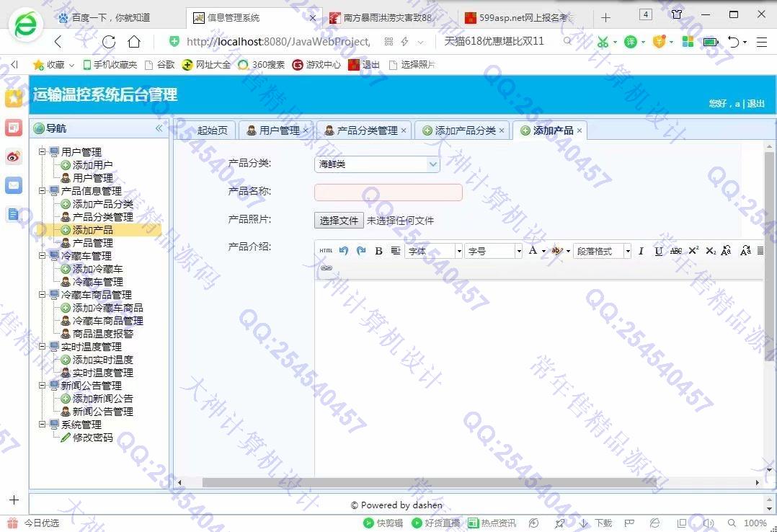The width and height of the screenshot is (777, 532).
Task: Collapse 产品信息管理 tree node
Action: point(43,190)
